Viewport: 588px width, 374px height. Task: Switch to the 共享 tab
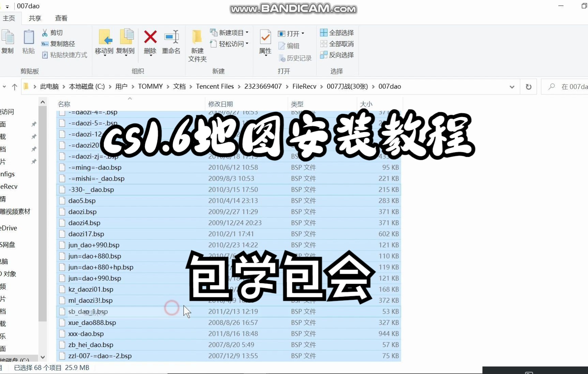coord(34,18)
